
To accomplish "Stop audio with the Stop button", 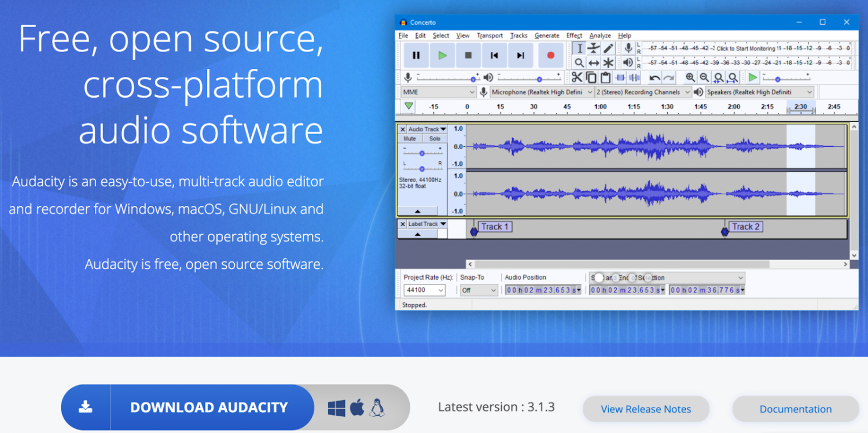I will (x=469, y=55).
